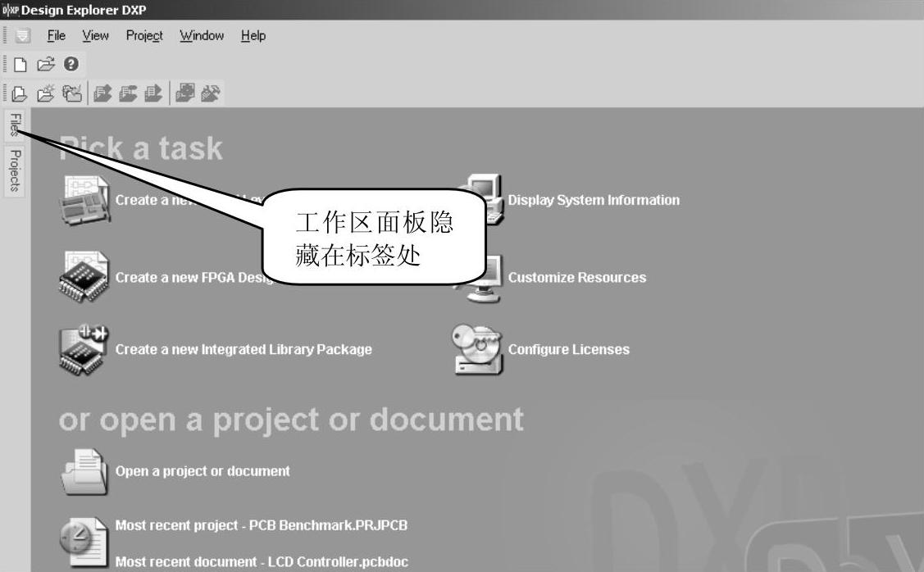Click the clock document recent items icon
Image resolution: width=924 pixels, height=572 pixels.
[x=83, y=542]
